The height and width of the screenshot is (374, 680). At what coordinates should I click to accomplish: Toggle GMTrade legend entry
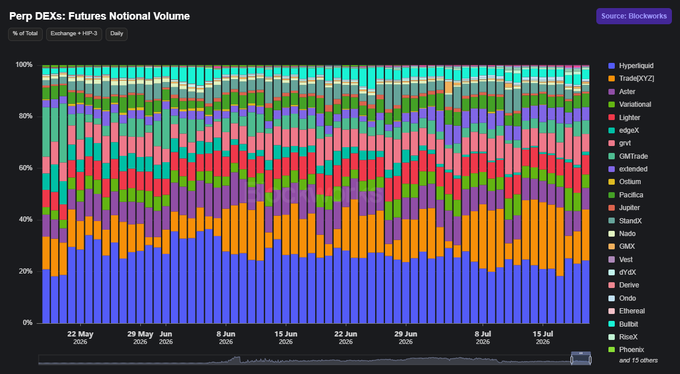point(628,156)
